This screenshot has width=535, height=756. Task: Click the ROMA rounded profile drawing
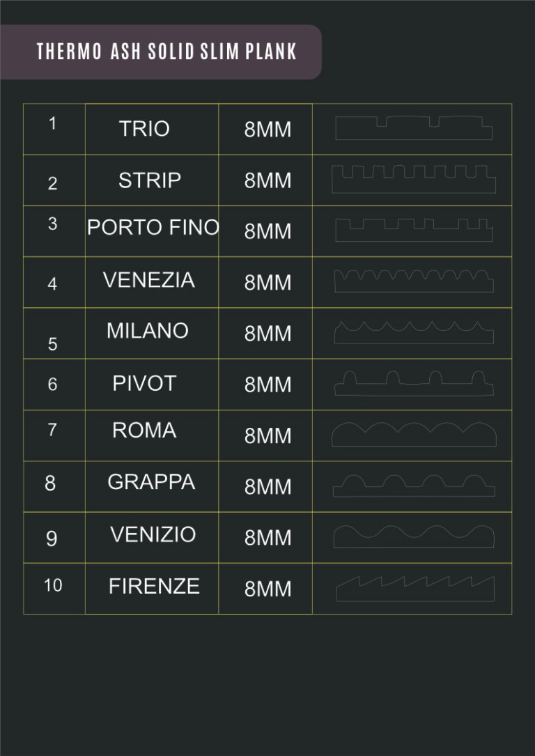414,434
